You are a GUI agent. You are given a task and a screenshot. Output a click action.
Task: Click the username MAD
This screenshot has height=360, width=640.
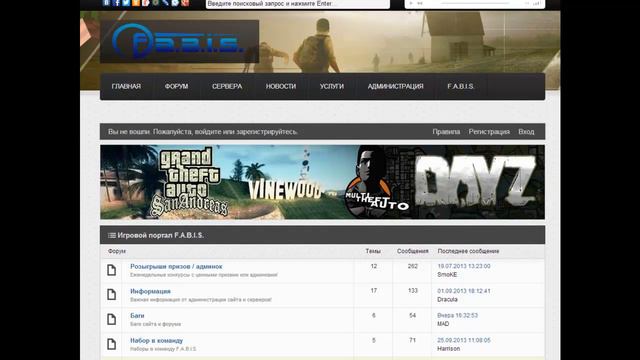coord(443,324)
